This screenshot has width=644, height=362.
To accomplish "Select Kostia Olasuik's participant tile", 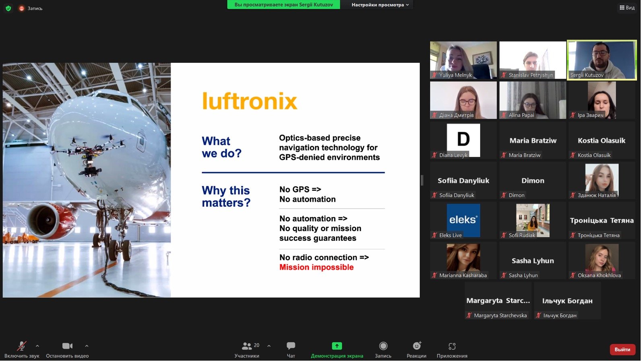I will (x=602, y=140).
